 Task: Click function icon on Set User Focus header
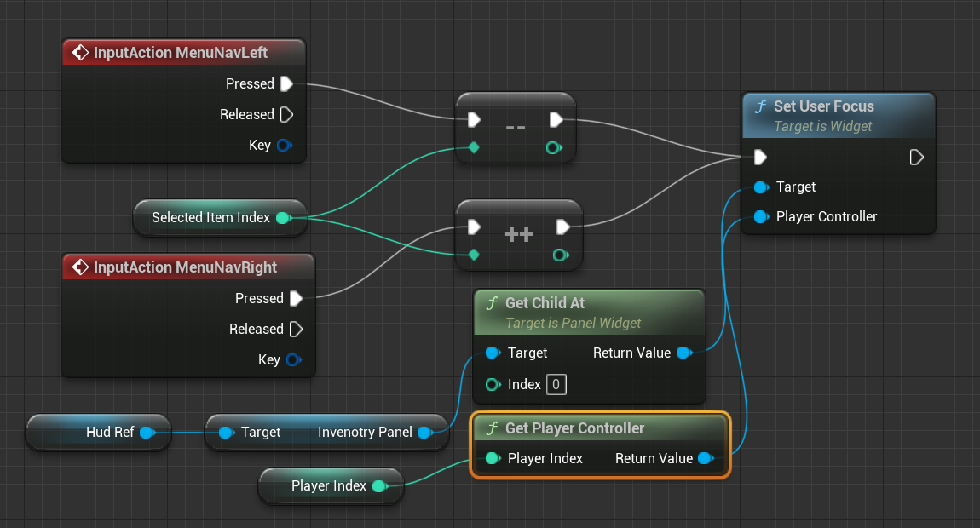[760, 106]
